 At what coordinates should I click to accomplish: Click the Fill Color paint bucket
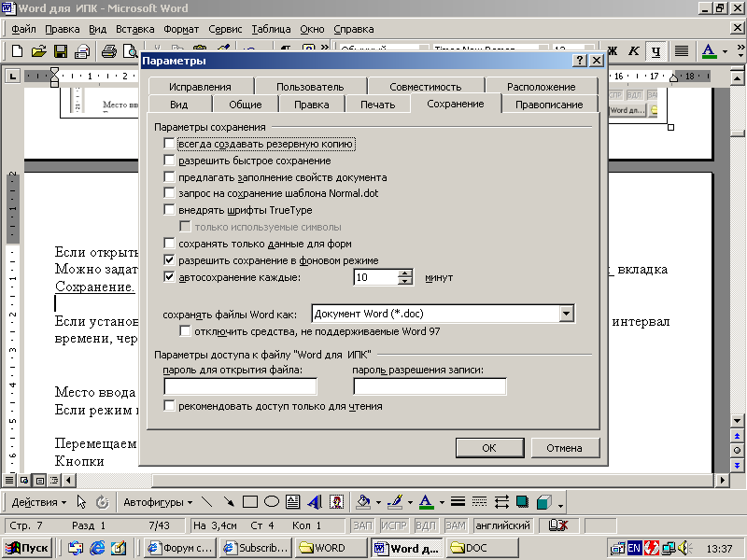click(x=363, y=502)
